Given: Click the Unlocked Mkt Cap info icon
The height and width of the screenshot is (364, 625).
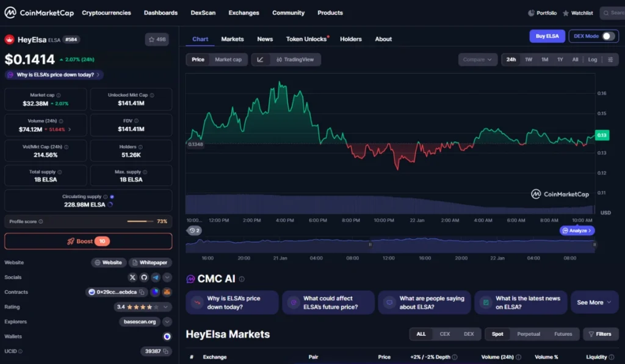Looking at the screenshot, I should coord(152,95).
